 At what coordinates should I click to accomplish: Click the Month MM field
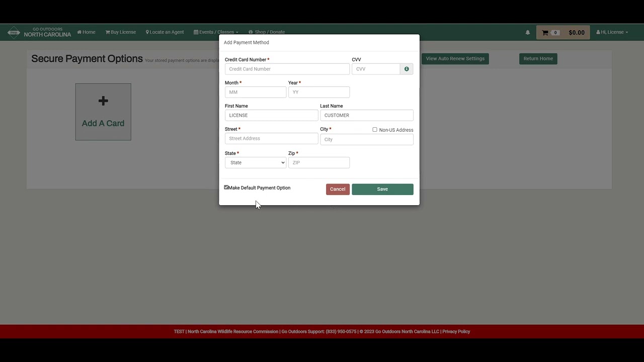coord(256,92)
